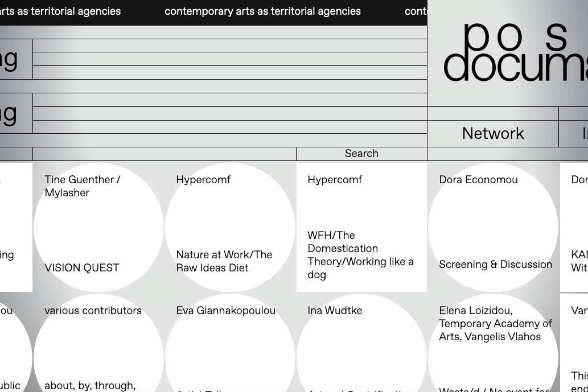Click the Screening & Discussion title
This screenshot has width=588, height=392.
[x=495, y=265]
